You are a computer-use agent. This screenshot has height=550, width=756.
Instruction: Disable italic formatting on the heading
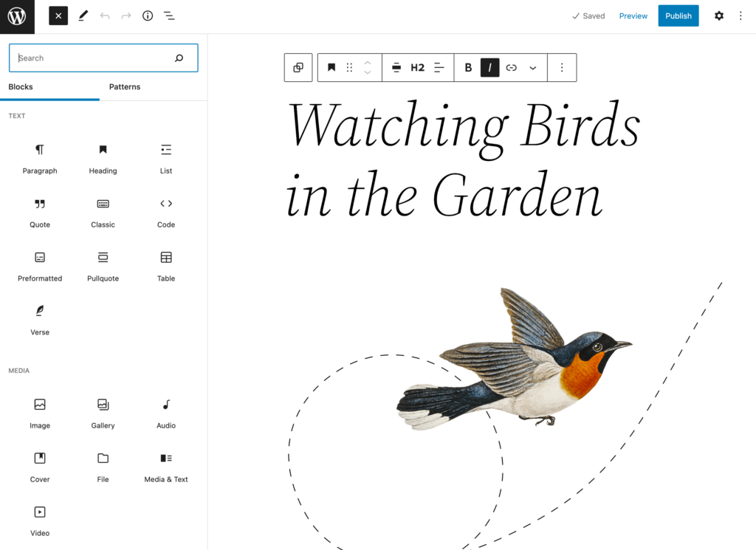coord(489,67)
